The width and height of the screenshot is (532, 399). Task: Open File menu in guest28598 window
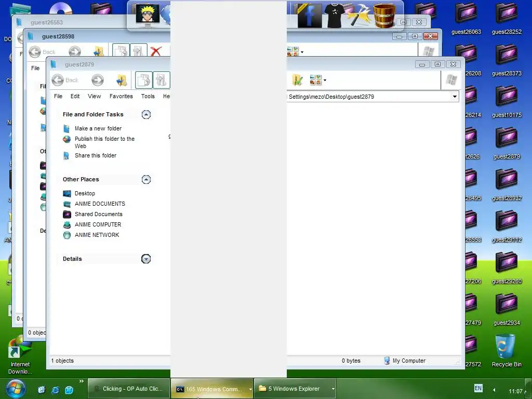click(35, 68)
